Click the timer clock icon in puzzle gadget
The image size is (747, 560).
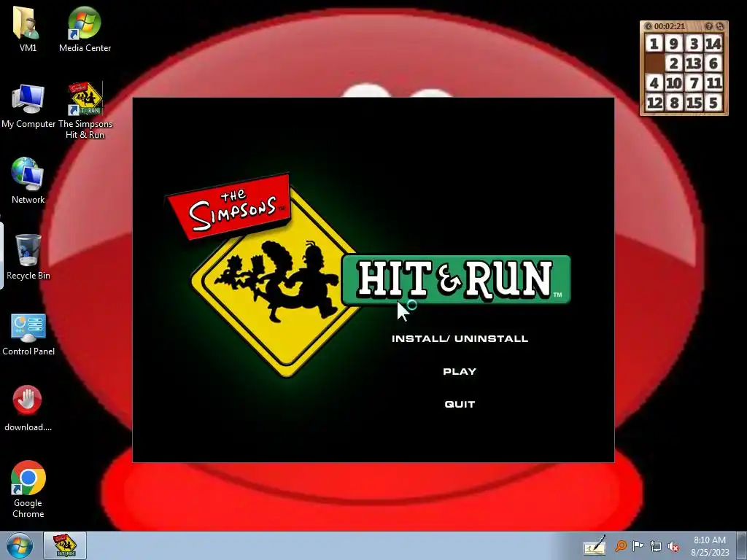click(x=648, y=26)
